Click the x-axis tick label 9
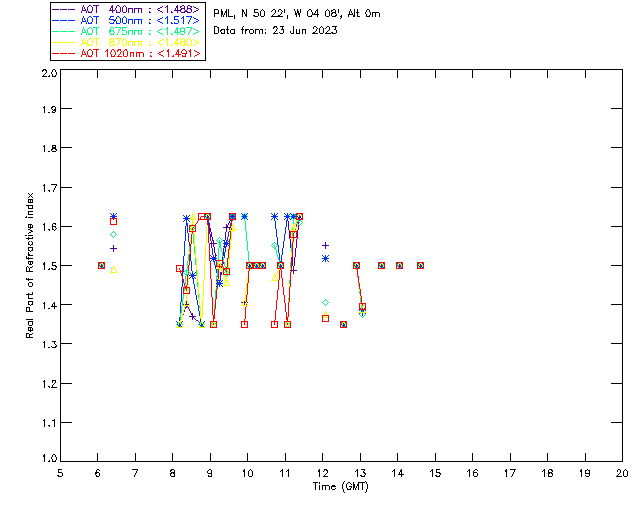 click(x=210, y=473)
